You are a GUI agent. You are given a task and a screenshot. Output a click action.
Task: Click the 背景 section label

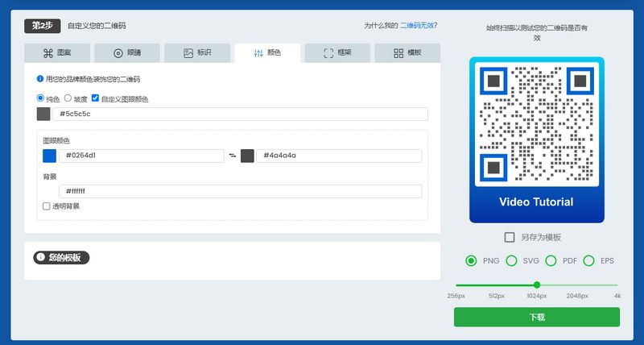click(50, 177)
